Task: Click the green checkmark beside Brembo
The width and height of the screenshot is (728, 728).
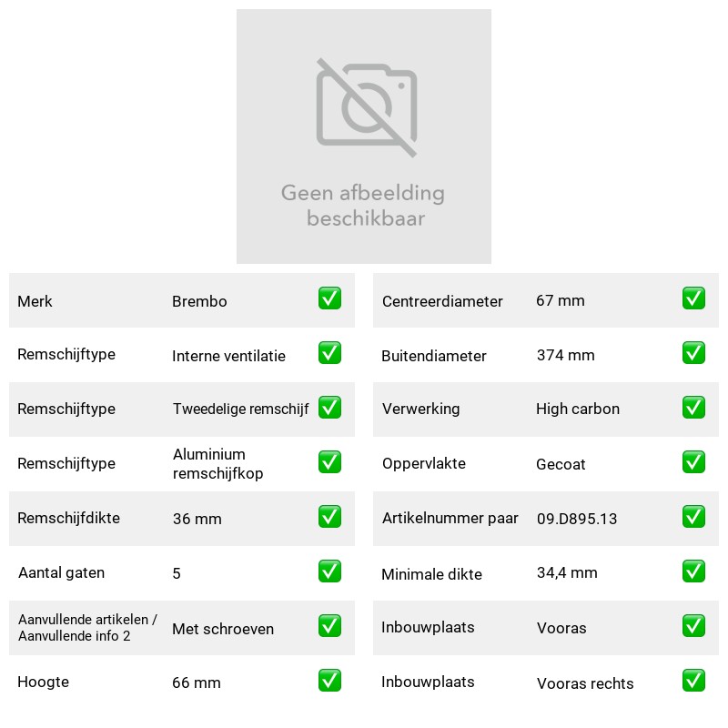Action: pos(329,298)
